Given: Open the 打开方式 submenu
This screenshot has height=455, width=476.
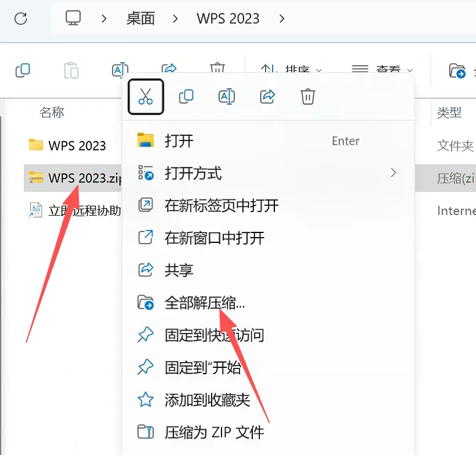Looking at the screenshot, I should pyautogui.click(x=268, y=173).
